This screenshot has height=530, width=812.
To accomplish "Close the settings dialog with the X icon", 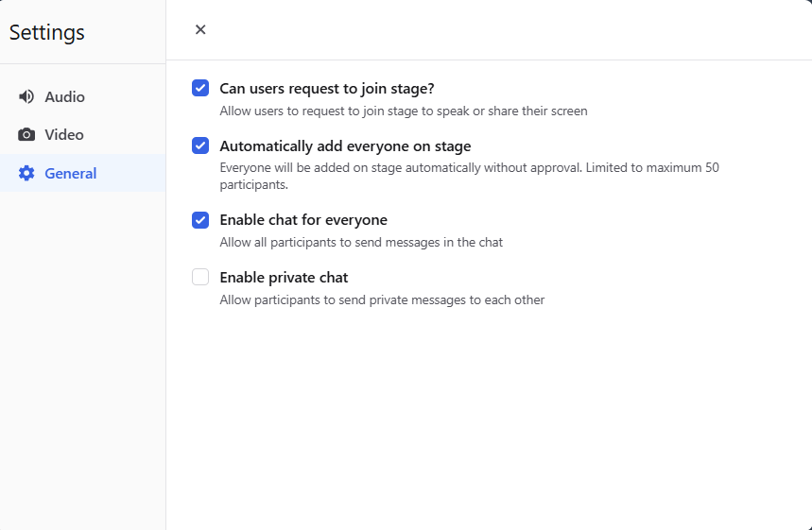I will [200, 29].
